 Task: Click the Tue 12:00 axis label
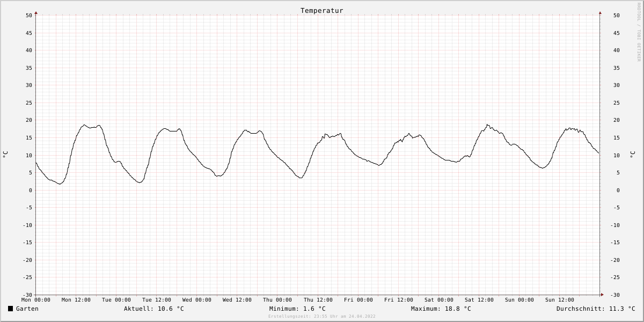point(157,300)
